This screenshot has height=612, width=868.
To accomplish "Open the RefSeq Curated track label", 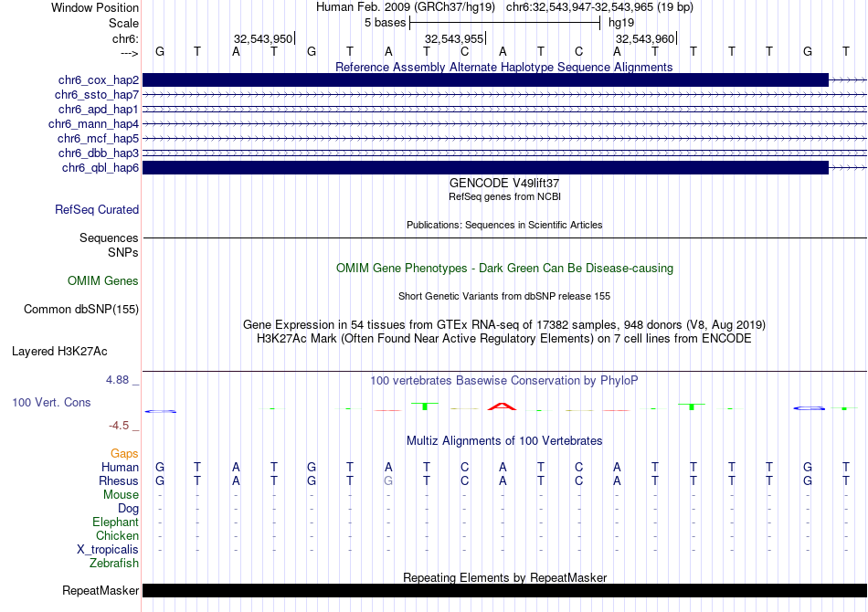I will click(97, 210).
